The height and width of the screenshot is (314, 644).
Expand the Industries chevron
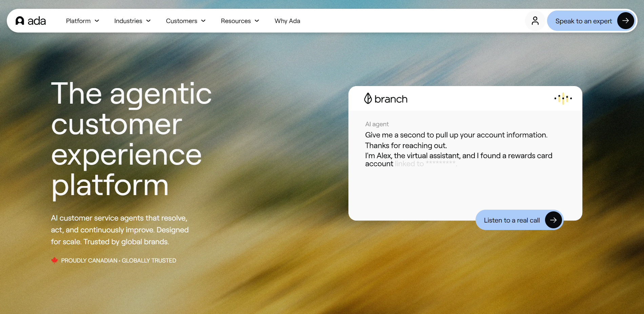148,21
